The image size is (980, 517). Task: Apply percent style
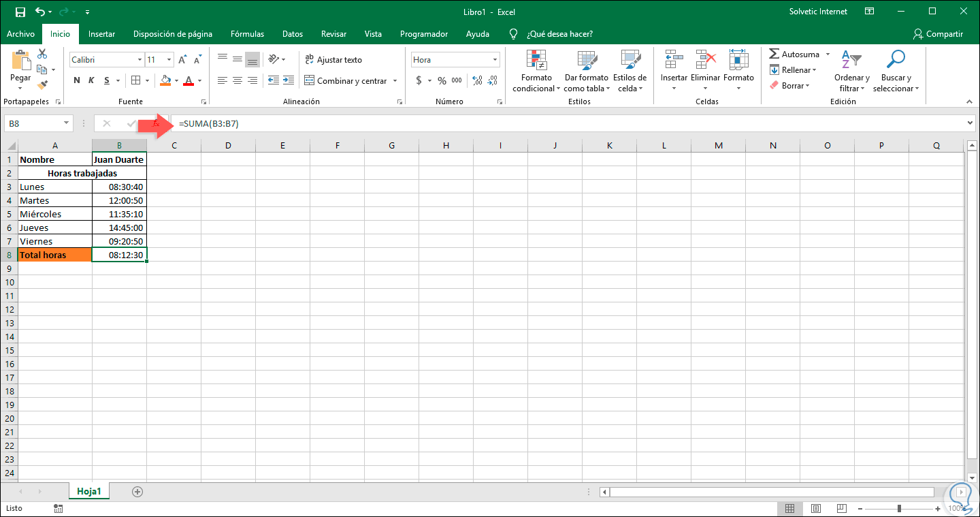[x=442, y=80]
